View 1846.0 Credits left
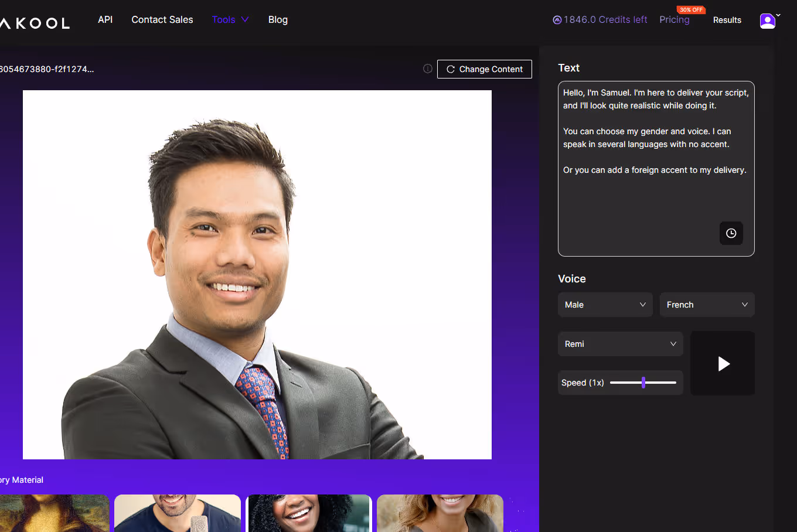The width and height of the screenshot is (797, 532). pyautogui.click(x=605, y=19)
